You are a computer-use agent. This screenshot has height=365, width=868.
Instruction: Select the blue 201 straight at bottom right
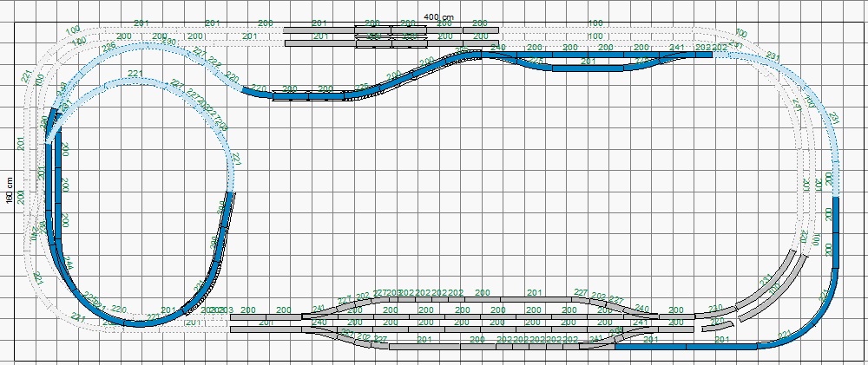pos(720,346)
